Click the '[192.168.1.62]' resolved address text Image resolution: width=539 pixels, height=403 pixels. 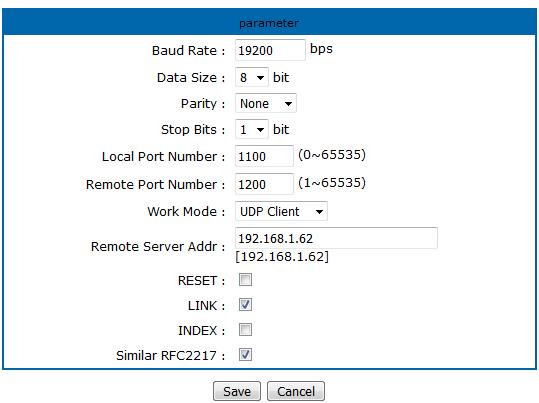(x=282, y=257)
